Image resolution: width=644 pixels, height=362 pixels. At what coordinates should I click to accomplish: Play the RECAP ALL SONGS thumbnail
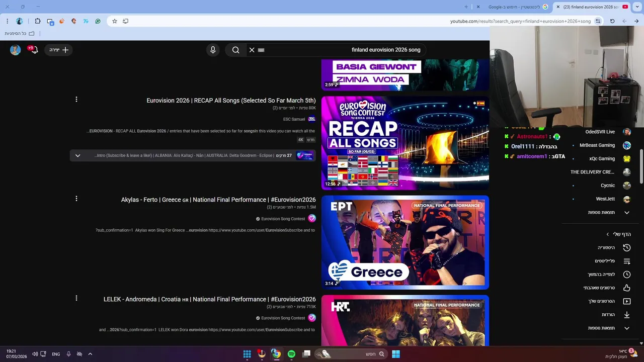click(405, 143)
